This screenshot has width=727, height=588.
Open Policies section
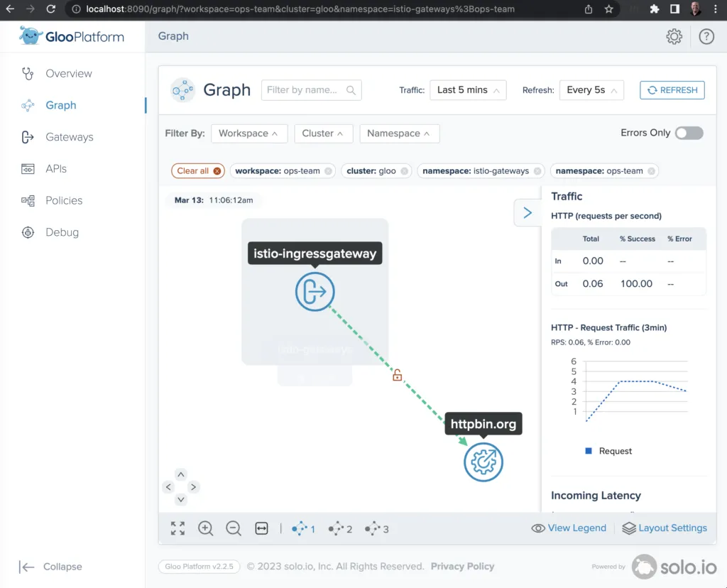coord(64,200)
